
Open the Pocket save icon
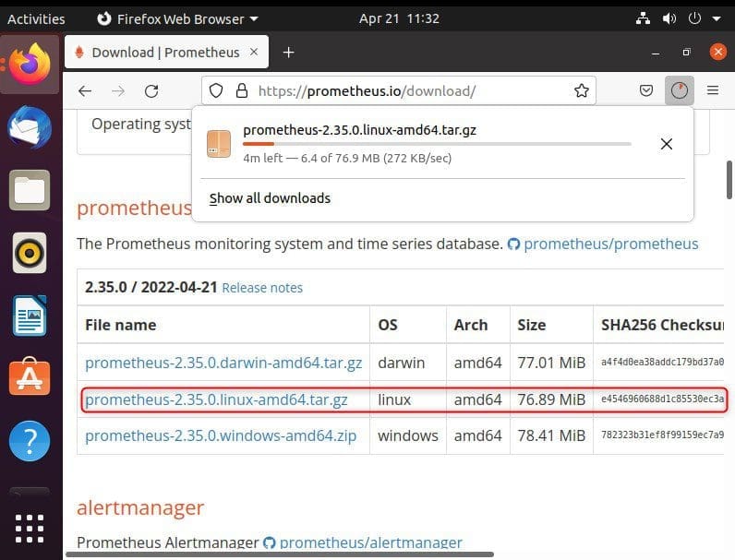[x=646, y=90]
